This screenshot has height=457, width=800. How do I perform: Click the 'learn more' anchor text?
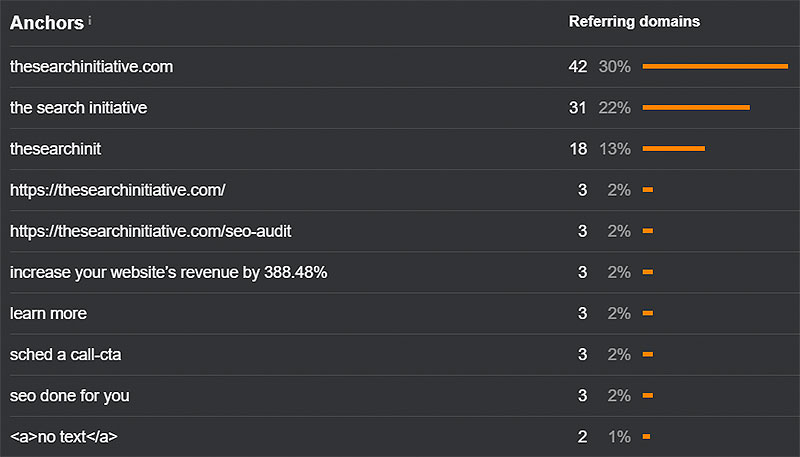click(x=48, y=313)
